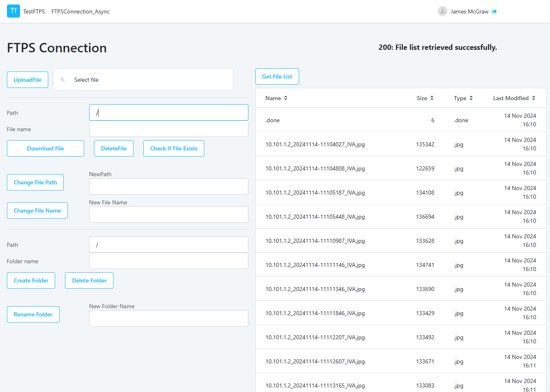
Task: Focus the Folder name input field
Action: tap(169, 261)
